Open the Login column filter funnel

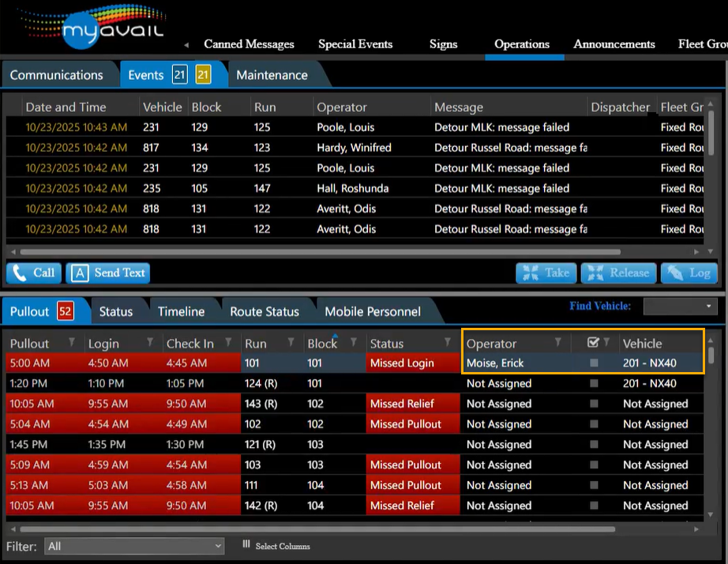coord(150,343)
